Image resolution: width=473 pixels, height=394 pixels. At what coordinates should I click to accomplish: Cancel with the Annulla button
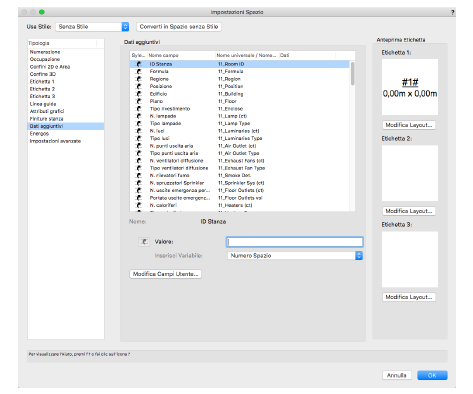(397, 375)
